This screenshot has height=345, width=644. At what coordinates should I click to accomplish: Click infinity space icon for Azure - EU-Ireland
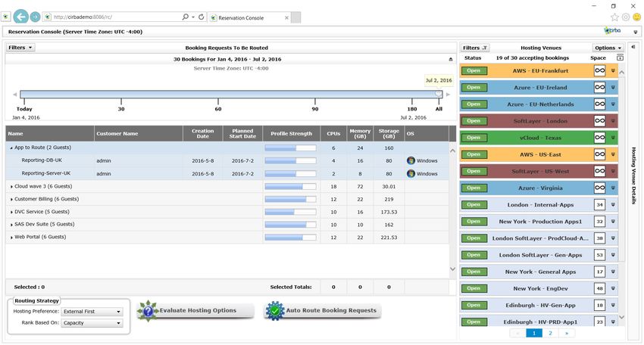pos(599,87)
